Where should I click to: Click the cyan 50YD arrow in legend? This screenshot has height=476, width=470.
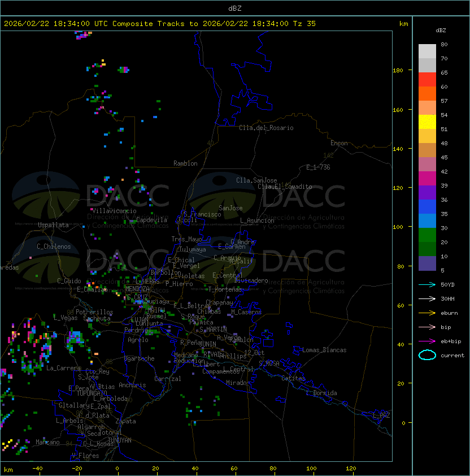coord(427,284)
